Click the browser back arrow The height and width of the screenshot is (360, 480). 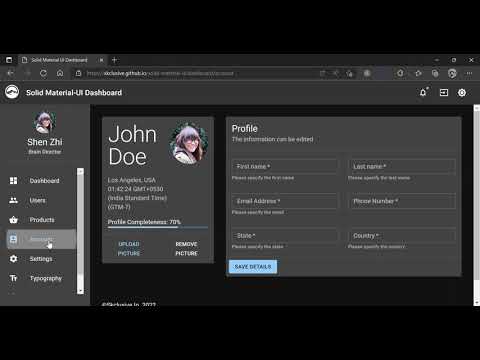(x=11, y=73)
